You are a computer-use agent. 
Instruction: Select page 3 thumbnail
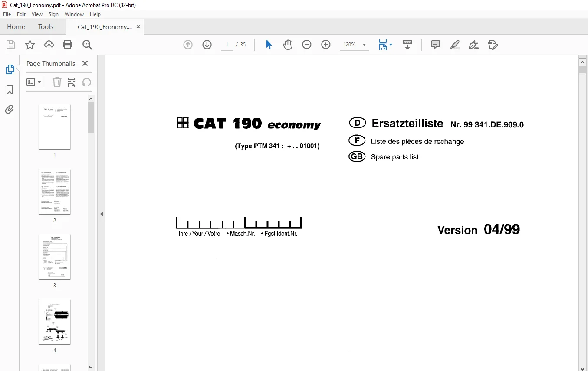(55, 257)
